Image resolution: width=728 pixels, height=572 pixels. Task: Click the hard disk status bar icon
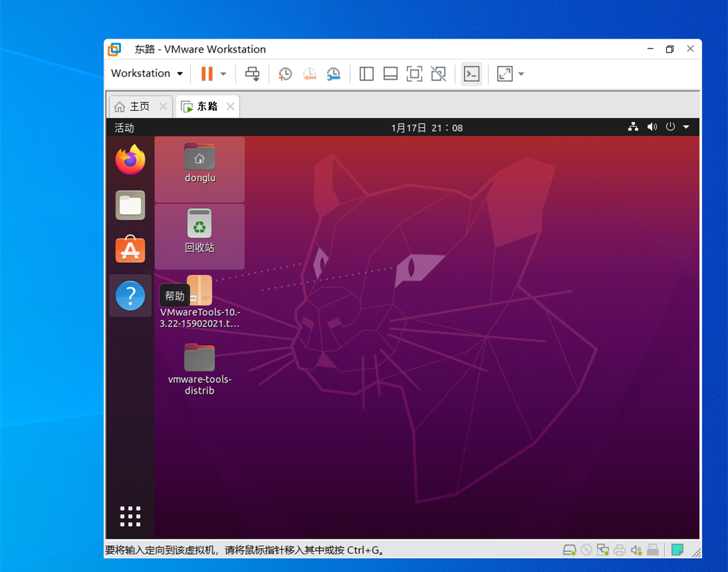pyautogui.click(x=569, y=549)
